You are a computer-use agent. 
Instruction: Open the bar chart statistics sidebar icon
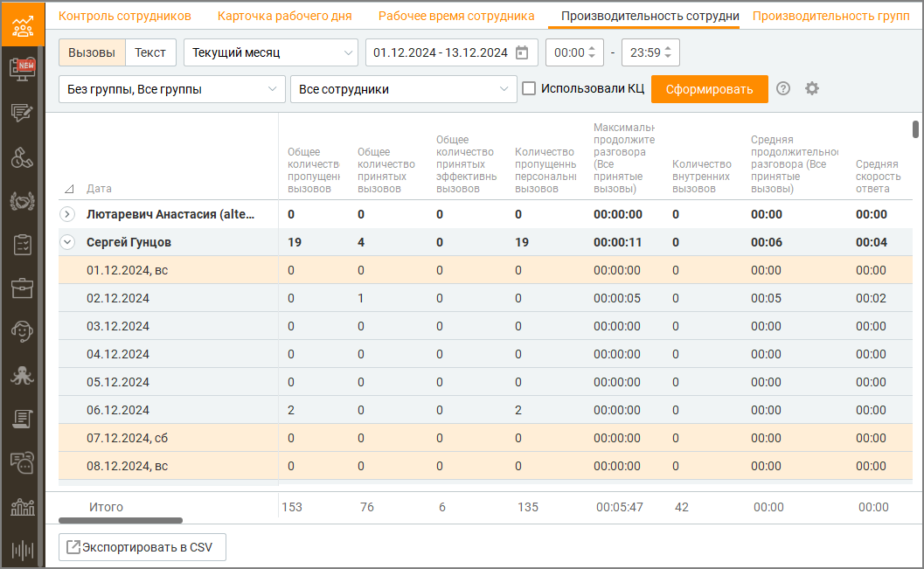(23, 507)
